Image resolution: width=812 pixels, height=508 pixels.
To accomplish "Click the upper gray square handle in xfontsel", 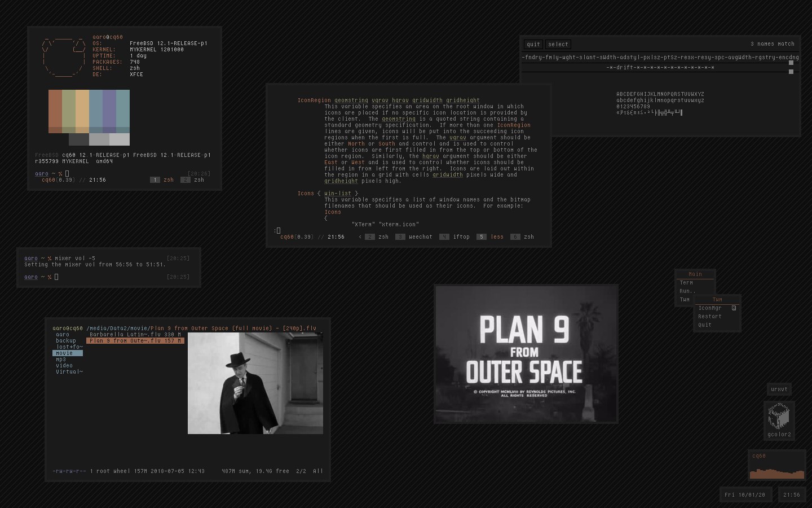I will (791, 63).
